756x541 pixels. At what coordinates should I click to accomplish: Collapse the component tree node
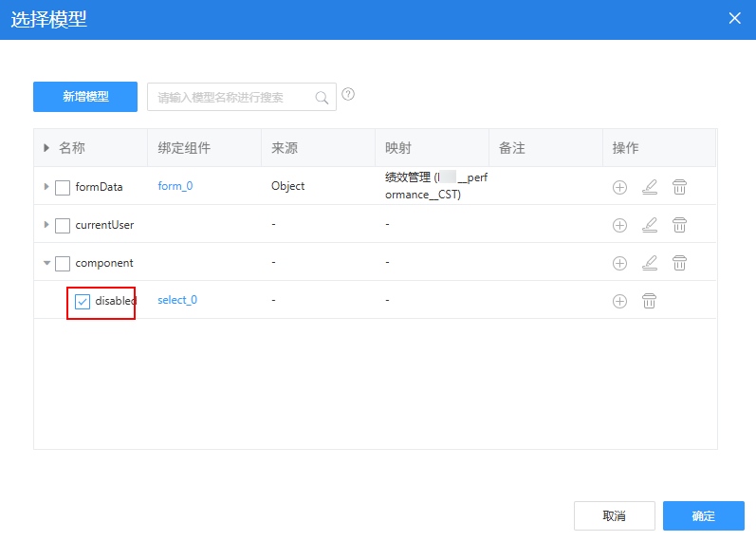pyautogui.click(x=46, y=263)
